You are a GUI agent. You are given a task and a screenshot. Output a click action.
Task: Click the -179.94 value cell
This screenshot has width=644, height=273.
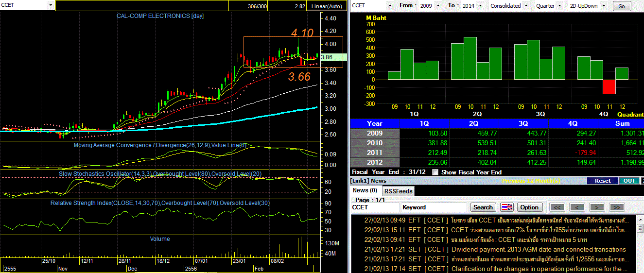coord(573,153)
